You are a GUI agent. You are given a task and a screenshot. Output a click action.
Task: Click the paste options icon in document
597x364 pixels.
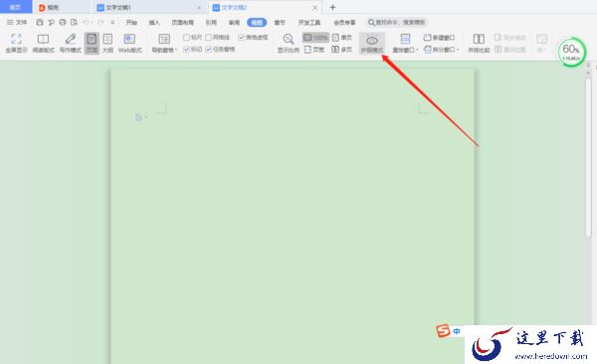(139, 117)
